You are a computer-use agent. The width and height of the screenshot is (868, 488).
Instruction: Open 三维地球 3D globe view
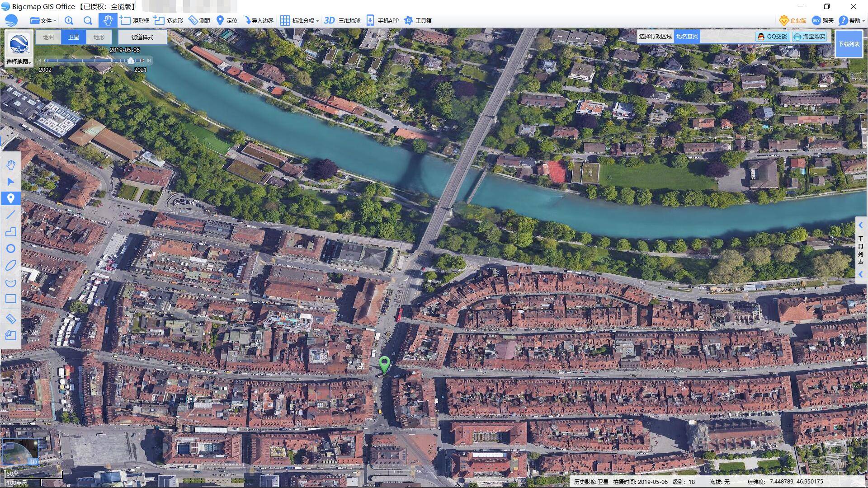pos(342,20)
